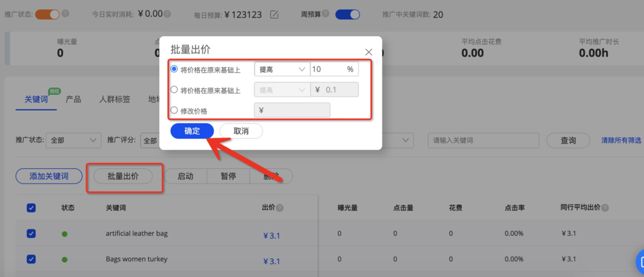The height and width of the screenshot is (277, 644).
Task: Click 每日预算 value ¥123123
Action: pos(243,15)
